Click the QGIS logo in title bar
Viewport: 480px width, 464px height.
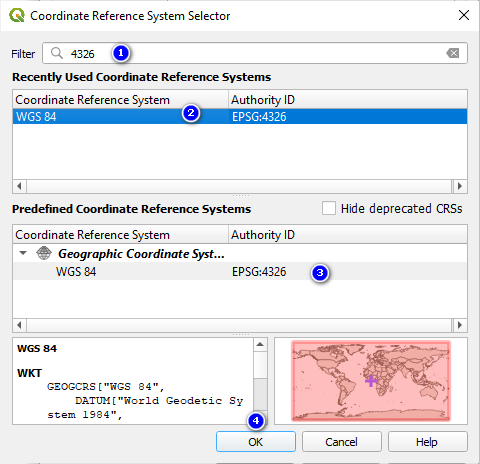17,15
